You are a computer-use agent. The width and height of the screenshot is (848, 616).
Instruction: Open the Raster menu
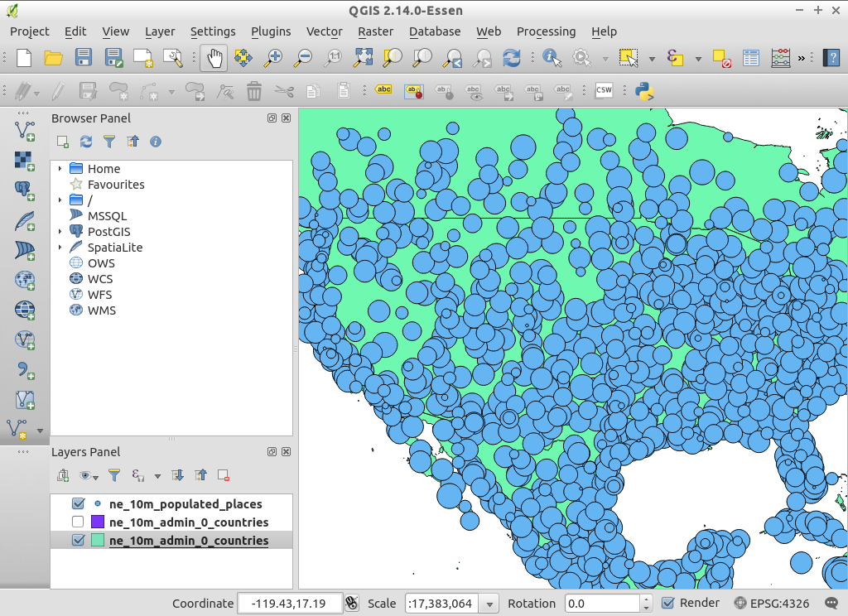point(375,31)
